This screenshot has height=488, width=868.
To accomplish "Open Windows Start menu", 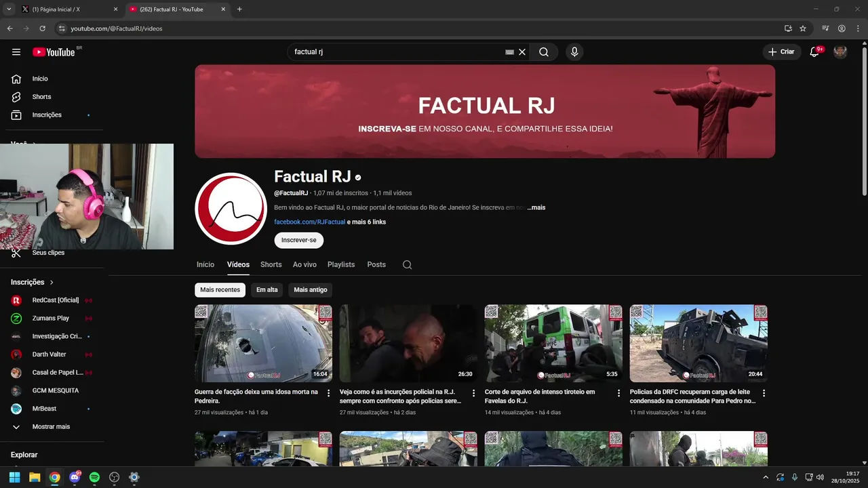I will 14,477.
